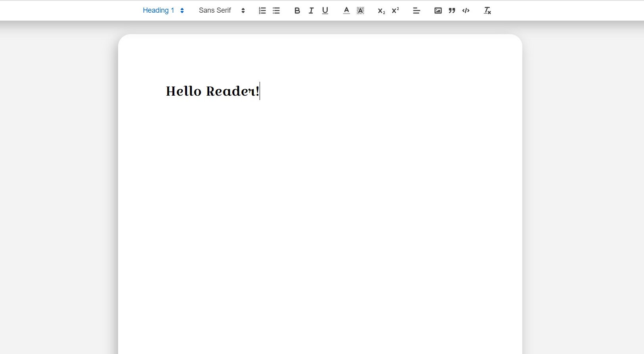Image resolution: width=644 pixels, height=354 pixels.
Task: Open the Heading 1 style dropdown
Action: 163,11
